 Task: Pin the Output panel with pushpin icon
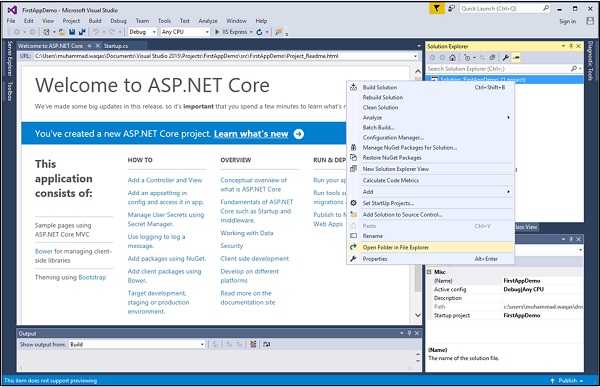tap(409, 333)
